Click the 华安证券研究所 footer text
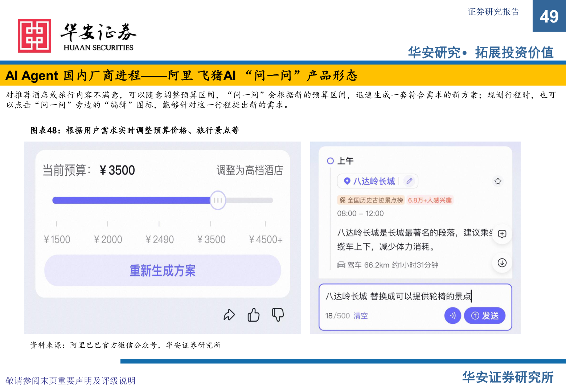The height and width of the screenshot is (392, 566). coord(508,377)
